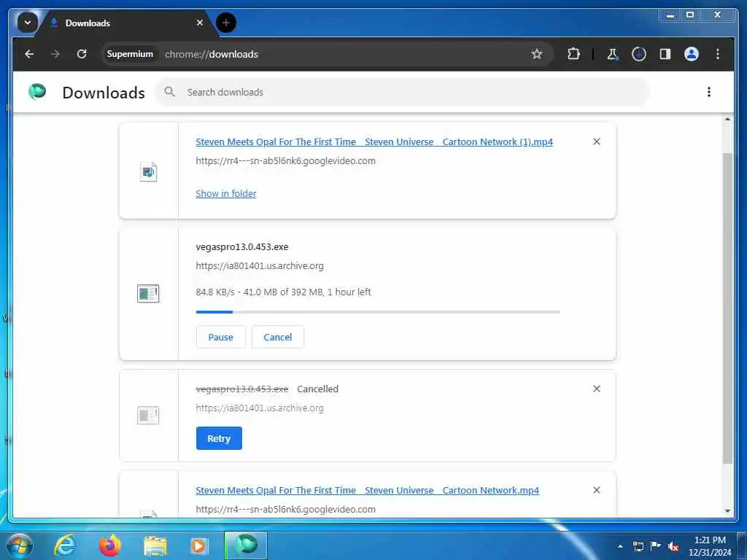This screenshot has height=560, width=747.
Task: Open the profile avatar menu
Action: pos(692,54)
